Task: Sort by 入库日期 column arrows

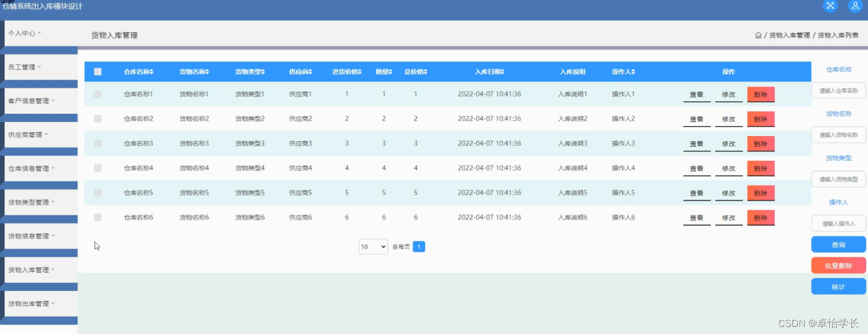Action: click(502, 72)
